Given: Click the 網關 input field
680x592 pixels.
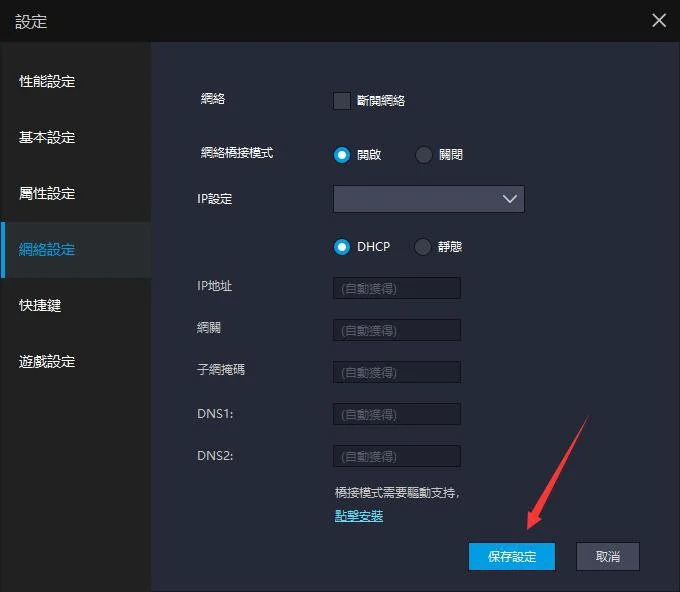Looking at the screenshot, I should pos(397,330).
